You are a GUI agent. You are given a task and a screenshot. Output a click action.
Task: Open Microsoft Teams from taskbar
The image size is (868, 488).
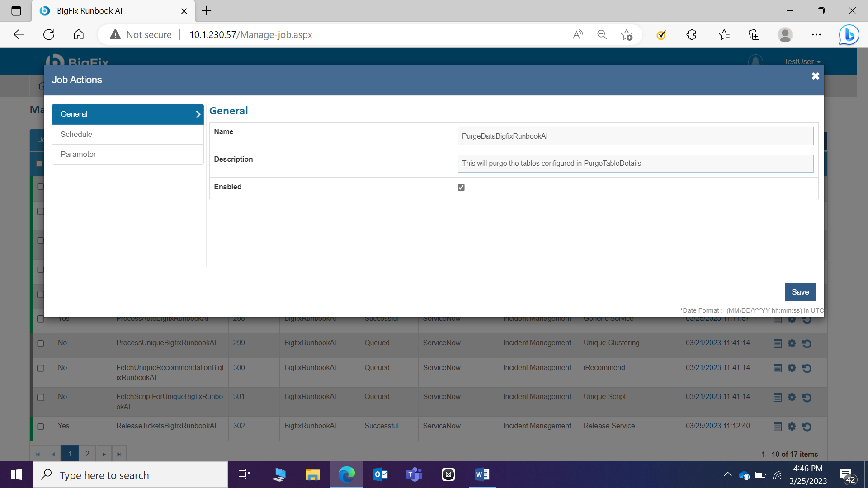(x=414, y=474)
